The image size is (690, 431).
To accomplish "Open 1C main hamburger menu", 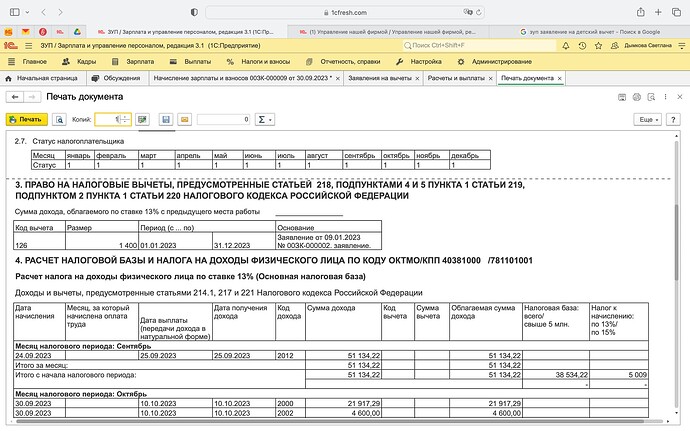I will coord(29,45).
